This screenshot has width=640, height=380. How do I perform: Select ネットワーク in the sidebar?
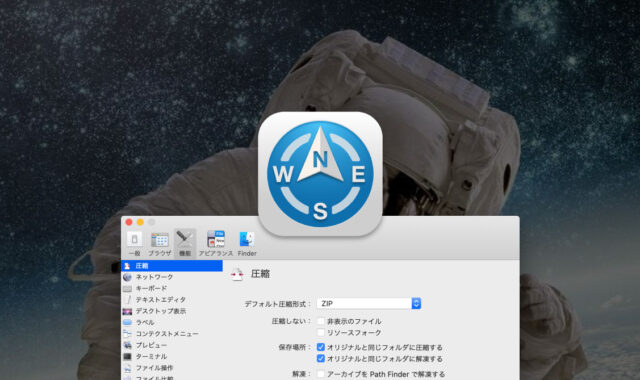point(172,277)
